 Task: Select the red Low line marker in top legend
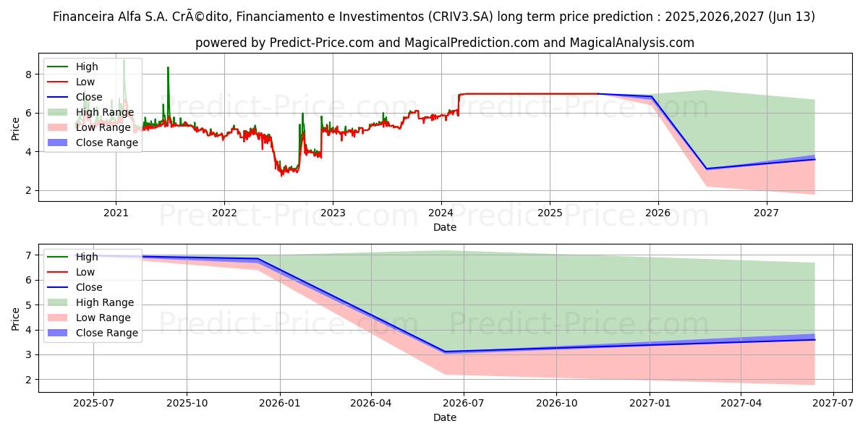pos(58,82)
